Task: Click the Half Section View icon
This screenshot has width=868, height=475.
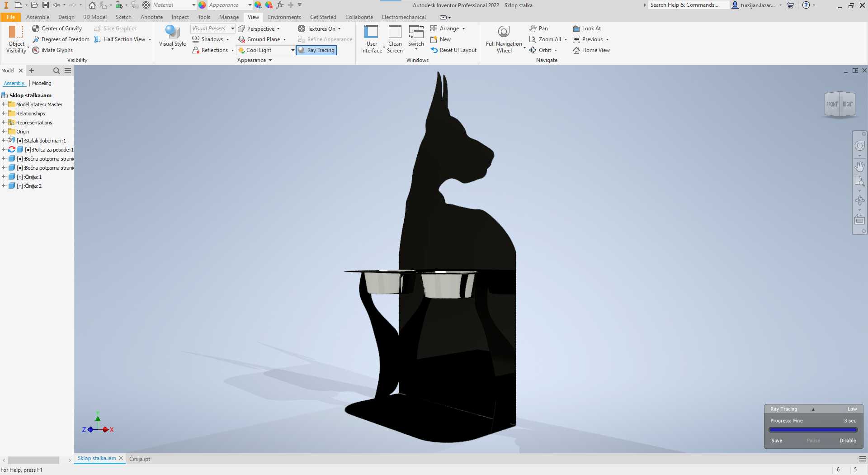Action: click(97, 39)
